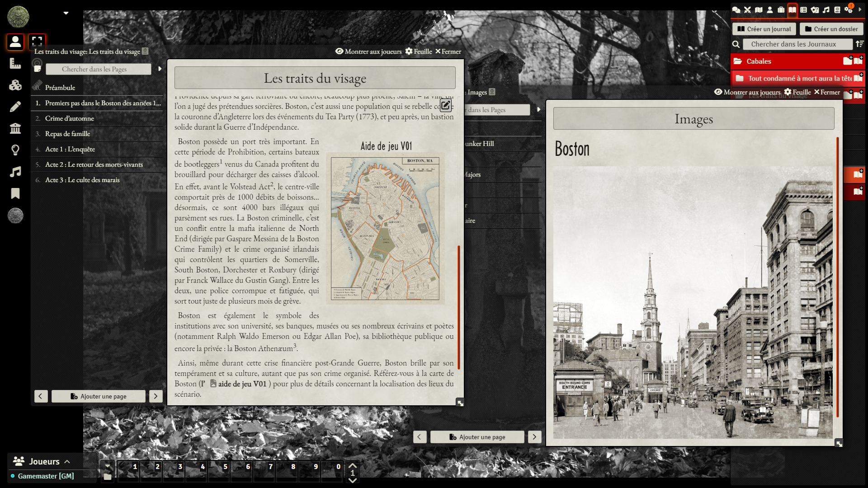Open the Playlists music sidebar tab
This screenshot has height=488, width=868.
pyautogui.click(x=826, y=9)
